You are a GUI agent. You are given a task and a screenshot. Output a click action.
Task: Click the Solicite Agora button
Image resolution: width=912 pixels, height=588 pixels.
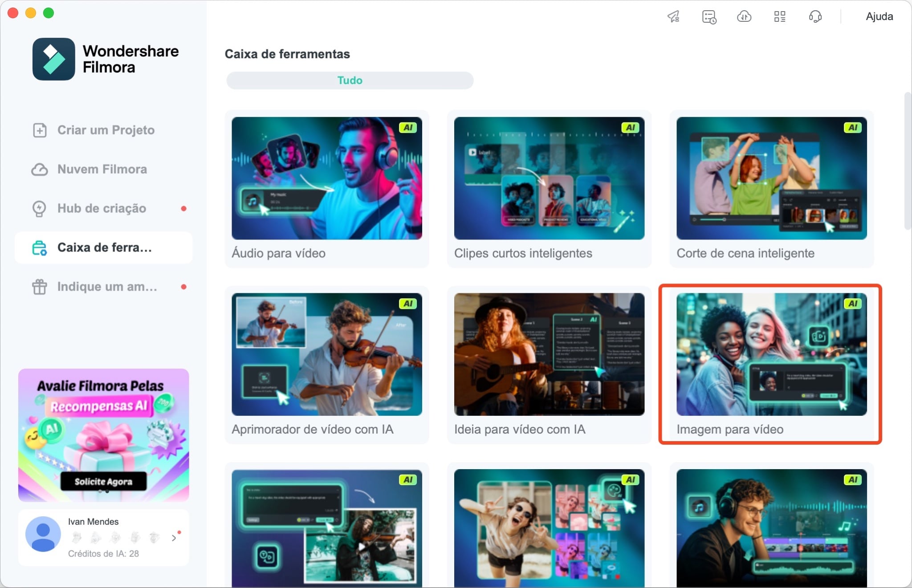pos(103,481)
